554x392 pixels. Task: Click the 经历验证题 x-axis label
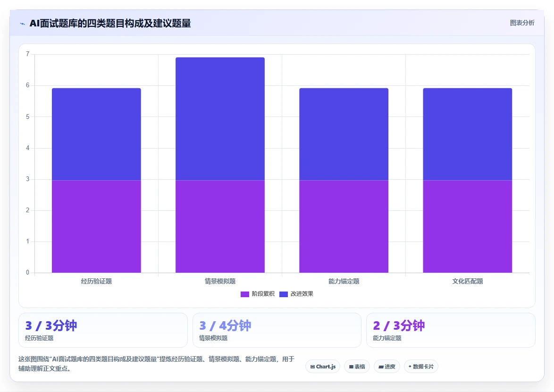click(96, 282)
